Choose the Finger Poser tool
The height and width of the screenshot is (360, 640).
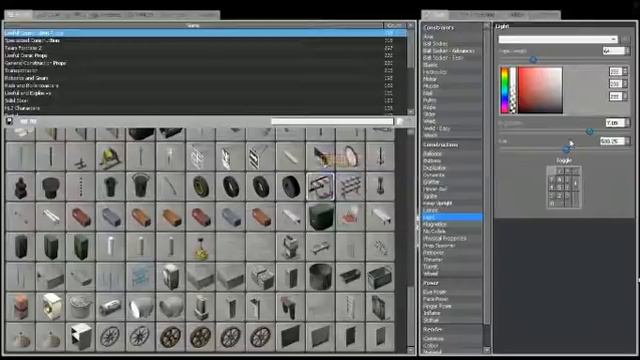451,306
